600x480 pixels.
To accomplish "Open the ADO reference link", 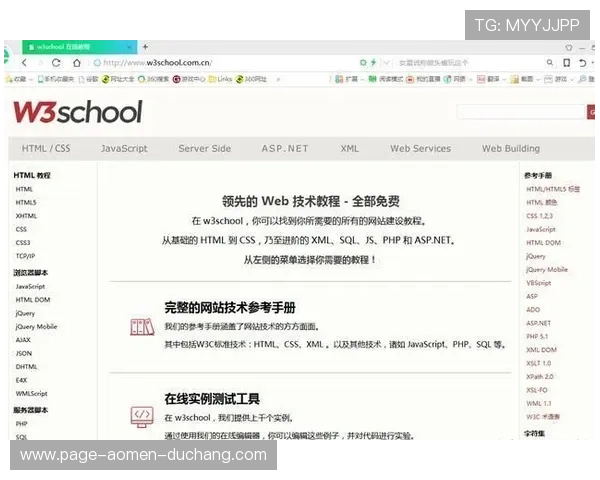I will (x=533, y=310).
